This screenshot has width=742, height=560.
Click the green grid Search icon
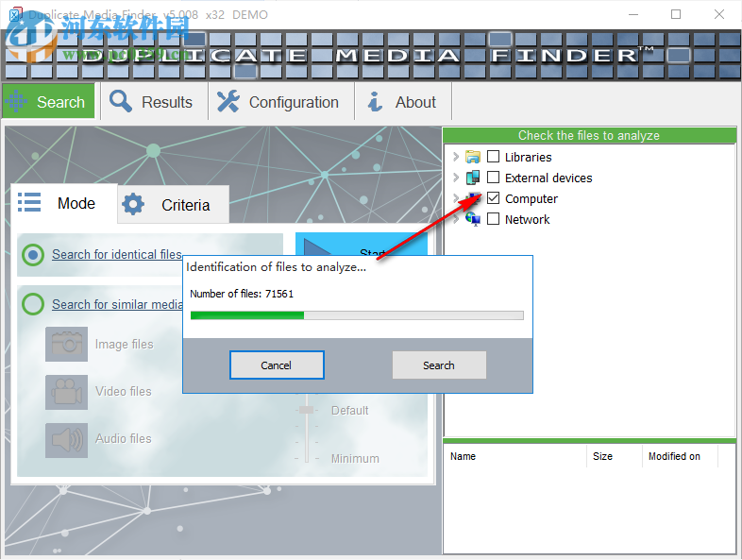17,101
